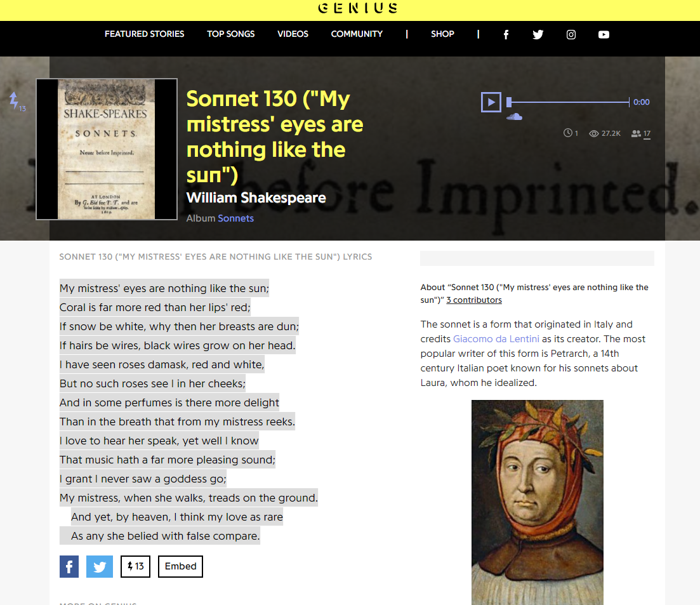Viewport: 700px width, 605px height.
Task: Select lyric 'As any she belied with false compare.'
Action: tap(165, 536)
